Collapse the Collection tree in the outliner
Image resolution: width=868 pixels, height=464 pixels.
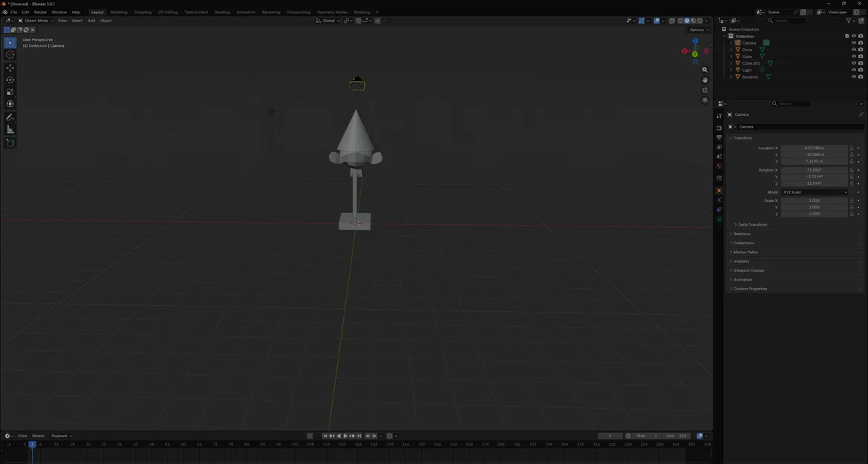pyautogui.click(x=725, y=36)
